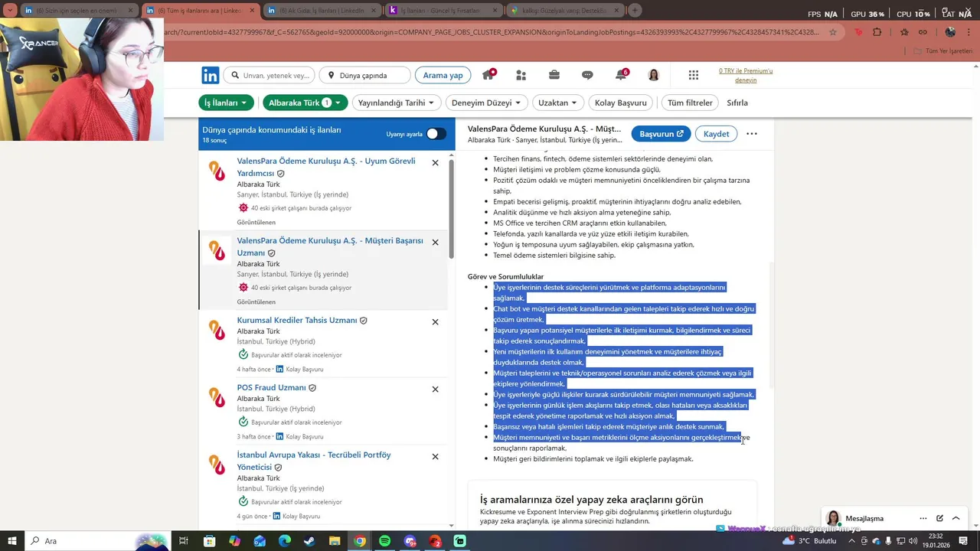Open File Explorer from the taskbar
Image resolution: width=980 pixels, height=551 pixels.
tap(335, 541)
